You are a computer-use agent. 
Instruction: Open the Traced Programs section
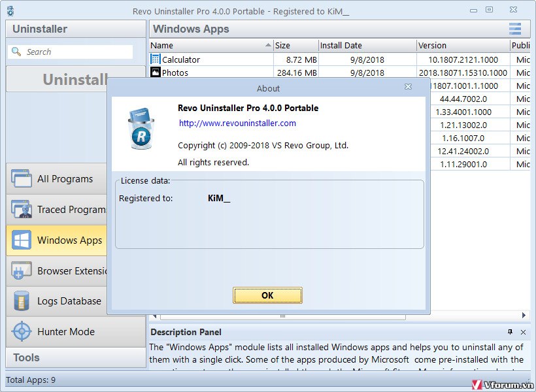(x=56, y=209)
